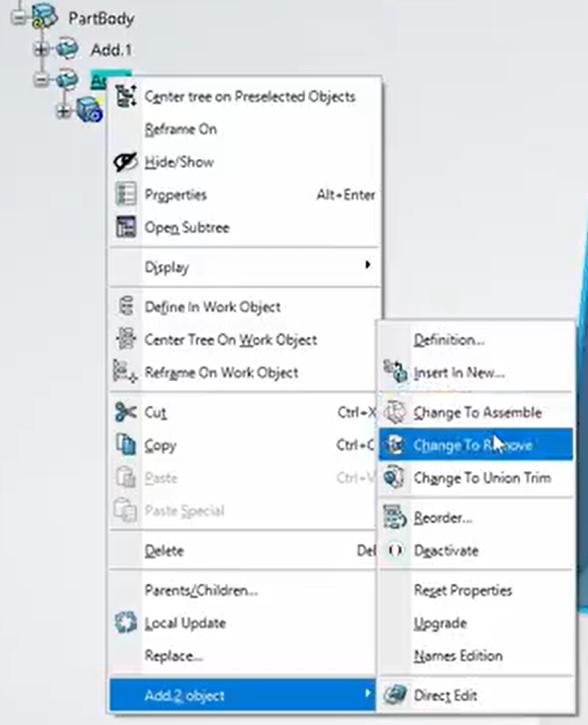
Task: Expand the child body node in tree
Action: click(x=63, y=111)
